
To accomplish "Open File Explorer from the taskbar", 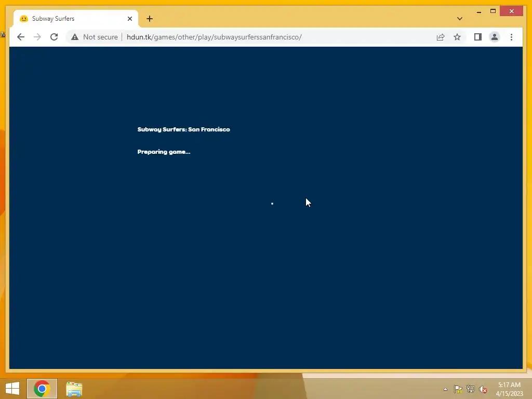I will click(74, 389).
